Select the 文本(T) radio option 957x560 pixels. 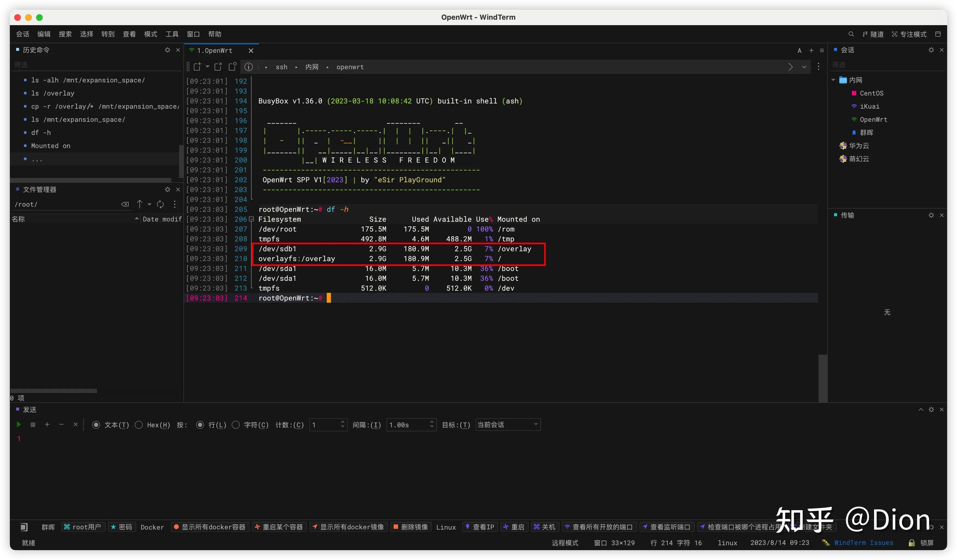pos(96,425)
